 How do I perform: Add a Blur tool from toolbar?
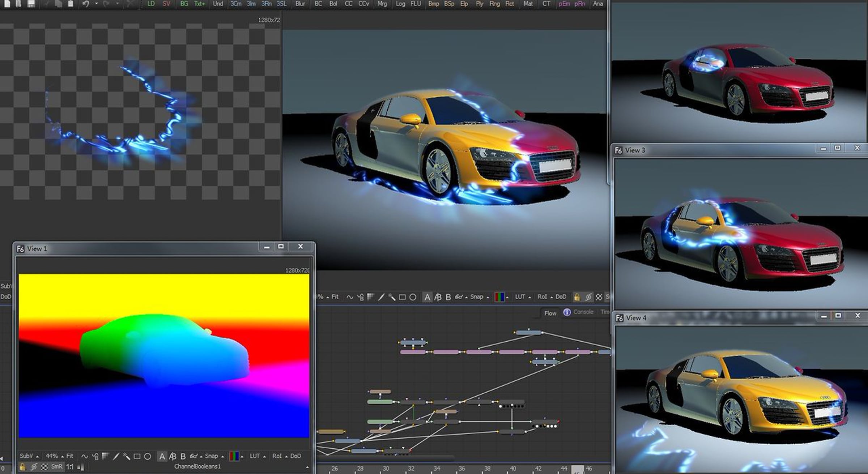(x=300, y=4)
